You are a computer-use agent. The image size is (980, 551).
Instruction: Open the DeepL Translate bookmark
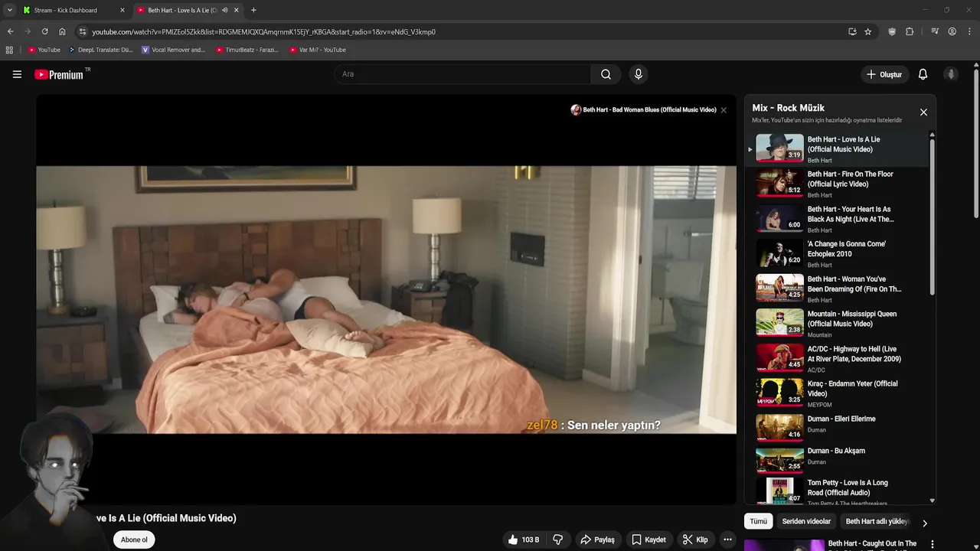coord(101,50)
